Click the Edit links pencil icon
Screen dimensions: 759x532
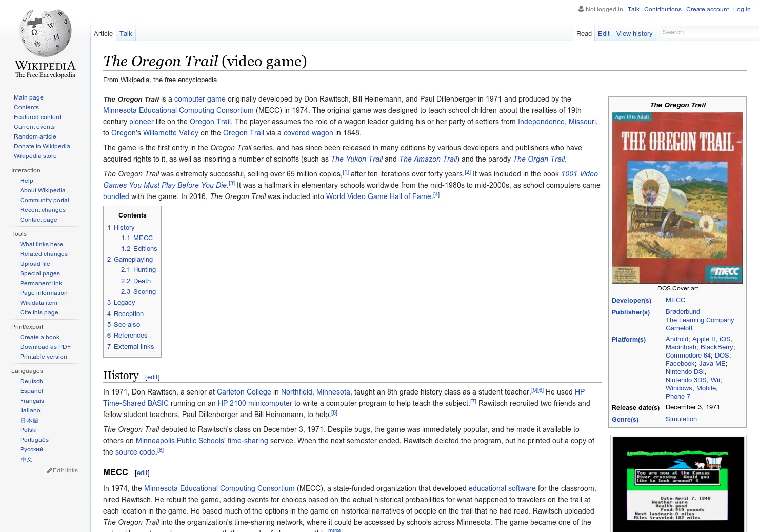click(x=50, y=470)
